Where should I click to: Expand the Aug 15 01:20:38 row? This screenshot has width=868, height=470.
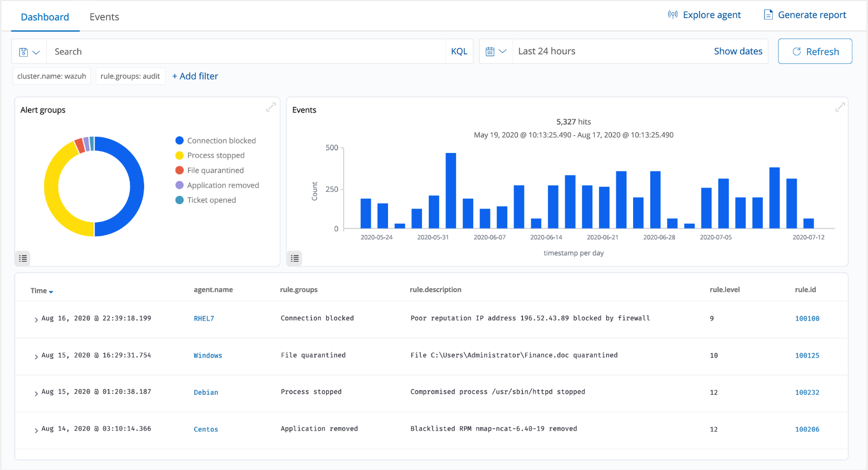pos(36,393)
